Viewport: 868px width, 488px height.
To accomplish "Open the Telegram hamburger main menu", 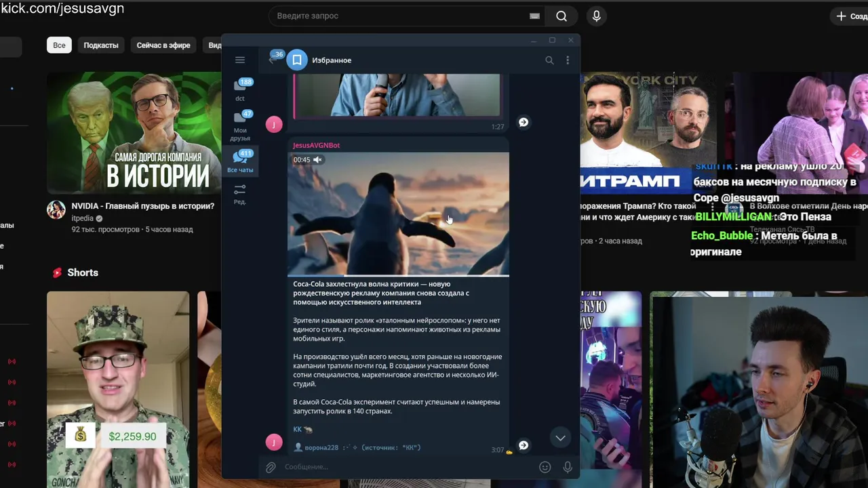I will tap(240, 60).
